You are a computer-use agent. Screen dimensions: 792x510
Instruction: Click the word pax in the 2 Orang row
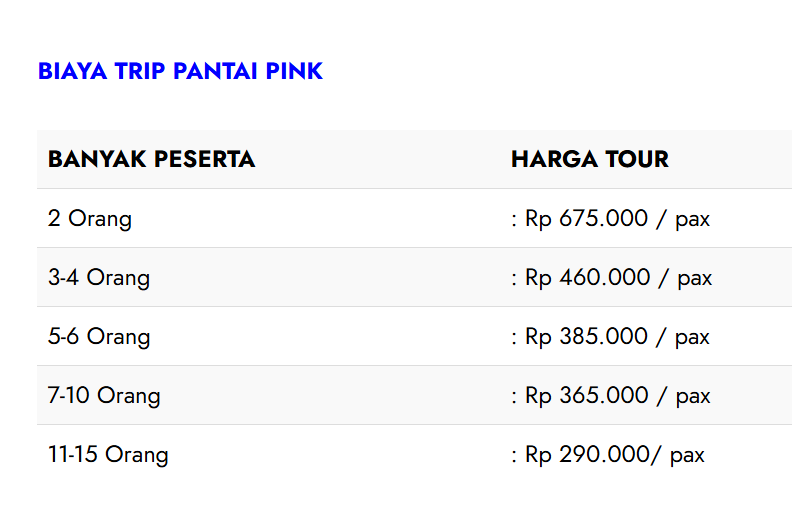[x=692, y=219]
